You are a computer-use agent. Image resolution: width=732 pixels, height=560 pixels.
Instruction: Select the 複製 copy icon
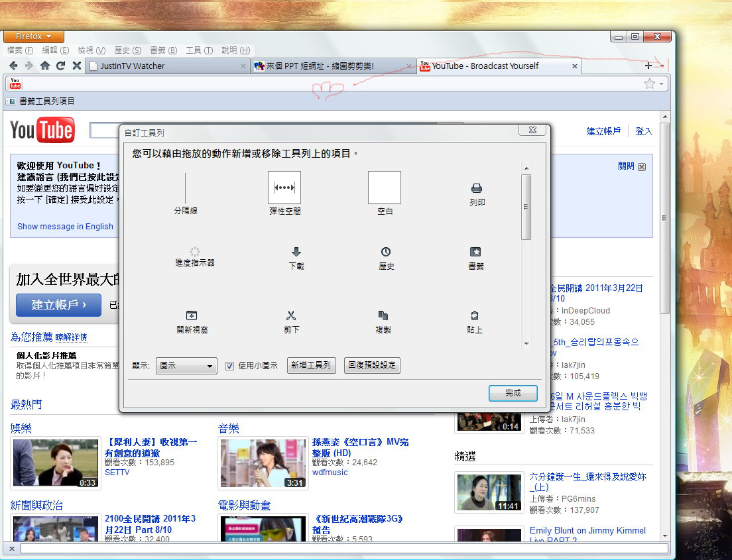pos(383,315)
